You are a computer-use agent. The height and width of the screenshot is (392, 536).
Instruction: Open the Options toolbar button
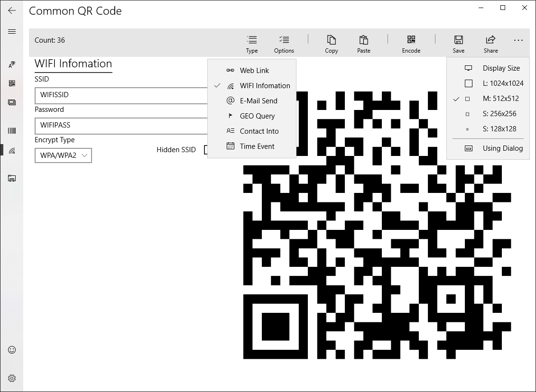coord(284,44)
